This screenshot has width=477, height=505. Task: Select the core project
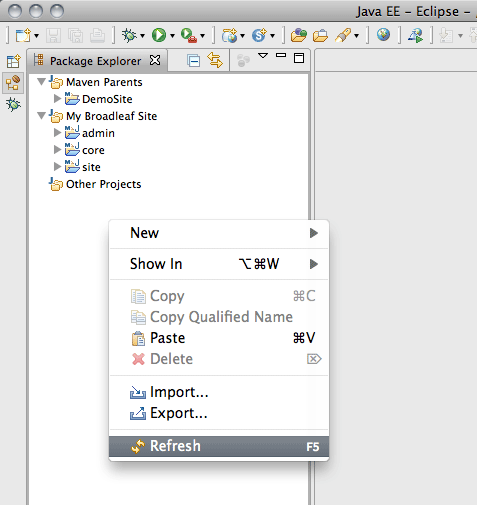(x=93, y=150)
